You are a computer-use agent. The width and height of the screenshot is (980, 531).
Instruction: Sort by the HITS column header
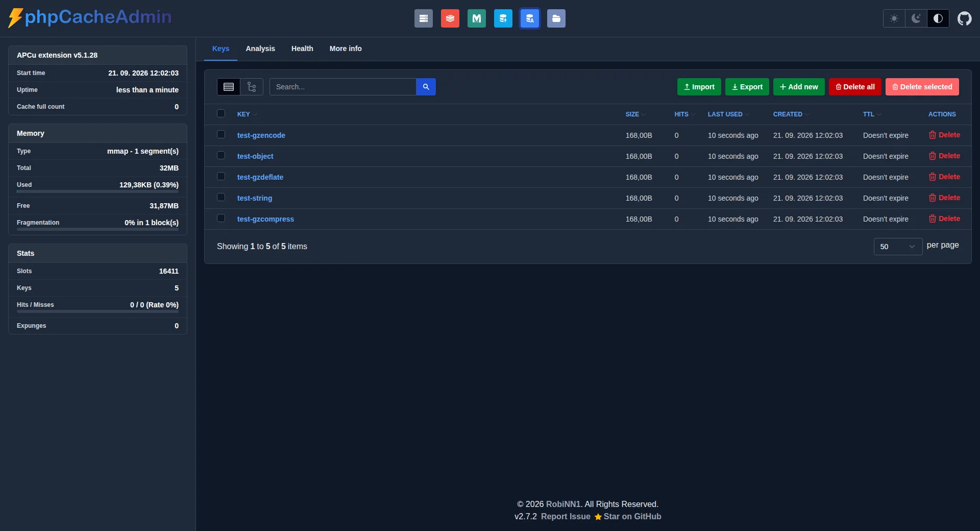click(x=684, y=114)
